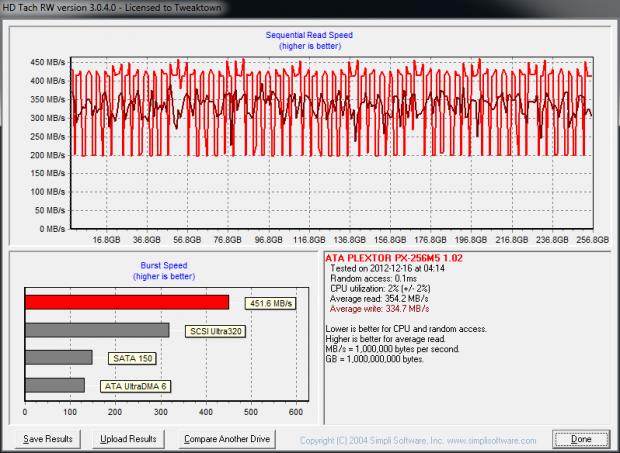The image size is (620, 453).
Task: Click the 450 MB/s axis label
Action: click(47, 62)
